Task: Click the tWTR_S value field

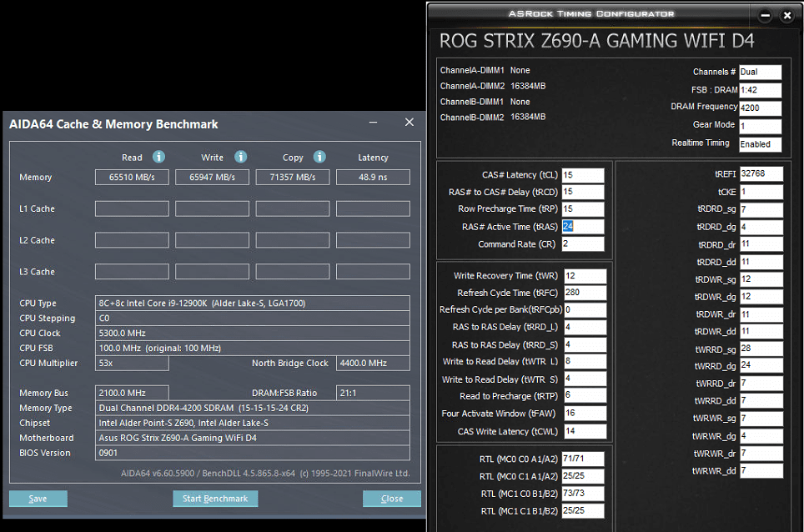Action: [585, 379]
